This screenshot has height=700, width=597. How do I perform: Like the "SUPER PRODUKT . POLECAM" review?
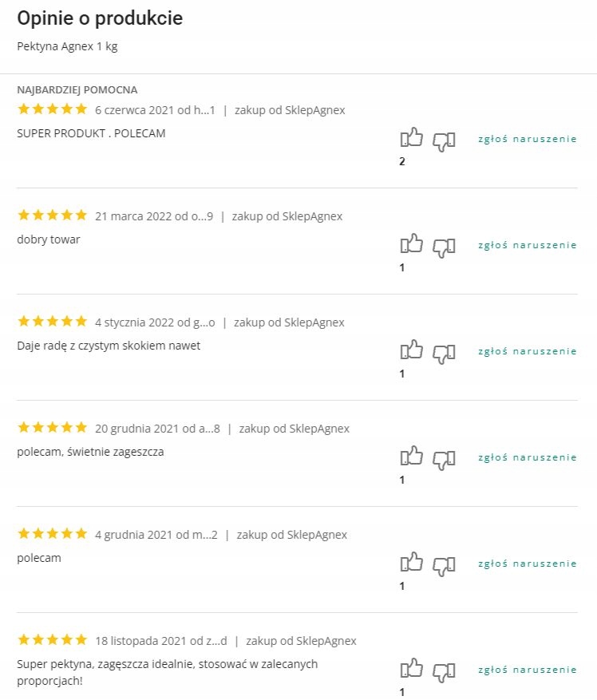[x=411, y=138]
